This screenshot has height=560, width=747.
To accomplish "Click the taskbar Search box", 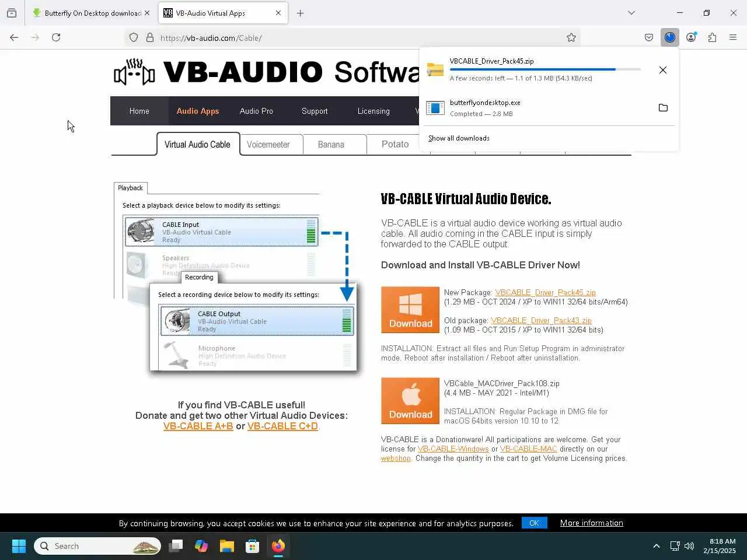I will (x=97, y=546).
